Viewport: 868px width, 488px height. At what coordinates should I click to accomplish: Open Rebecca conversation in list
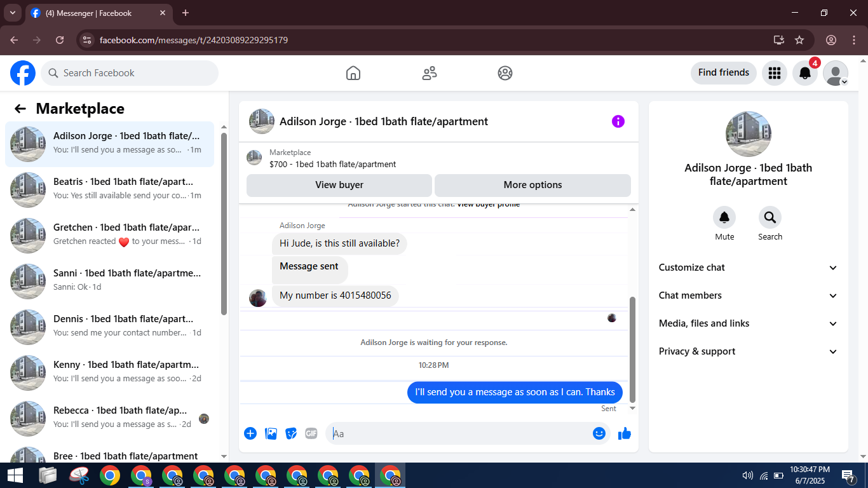109,419
